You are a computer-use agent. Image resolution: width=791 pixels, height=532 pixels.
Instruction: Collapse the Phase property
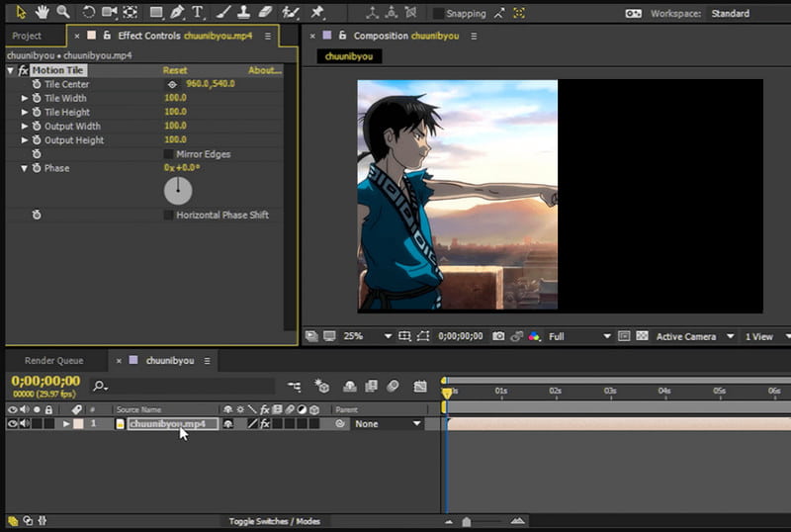tap(24, 168)
